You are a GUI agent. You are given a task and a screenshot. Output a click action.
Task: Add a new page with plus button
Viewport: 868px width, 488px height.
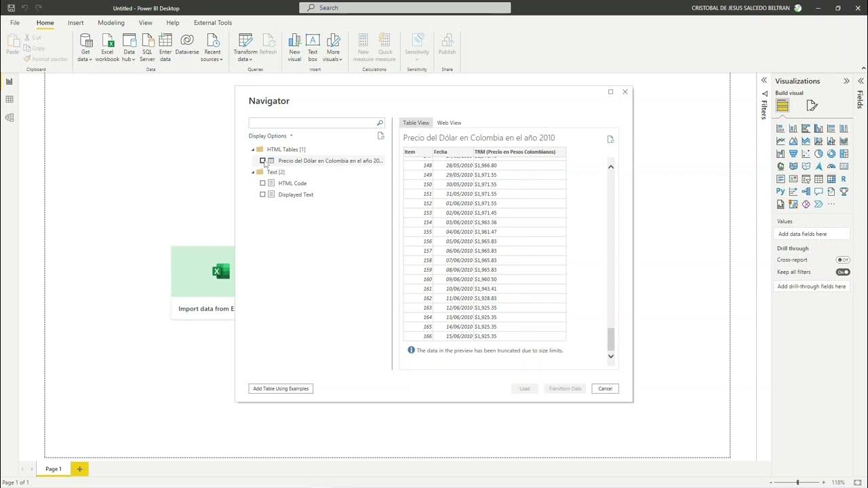pyautogui.click(x=79, y=469)
